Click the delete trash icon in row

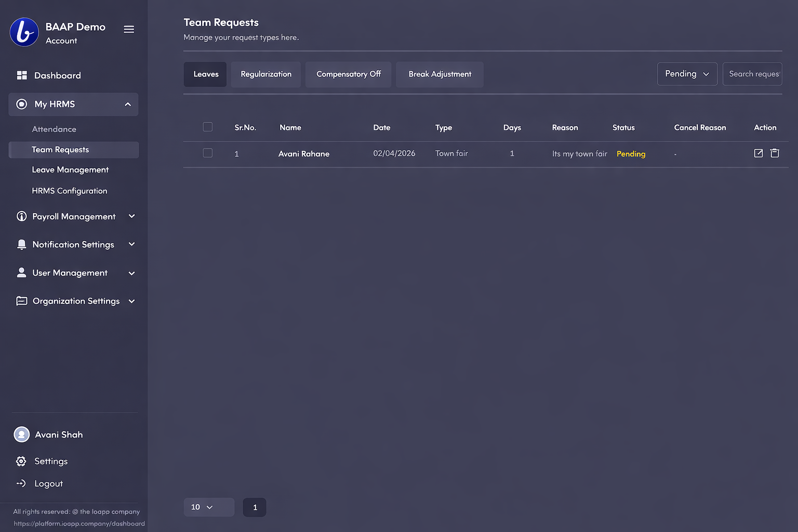(774, 153)
